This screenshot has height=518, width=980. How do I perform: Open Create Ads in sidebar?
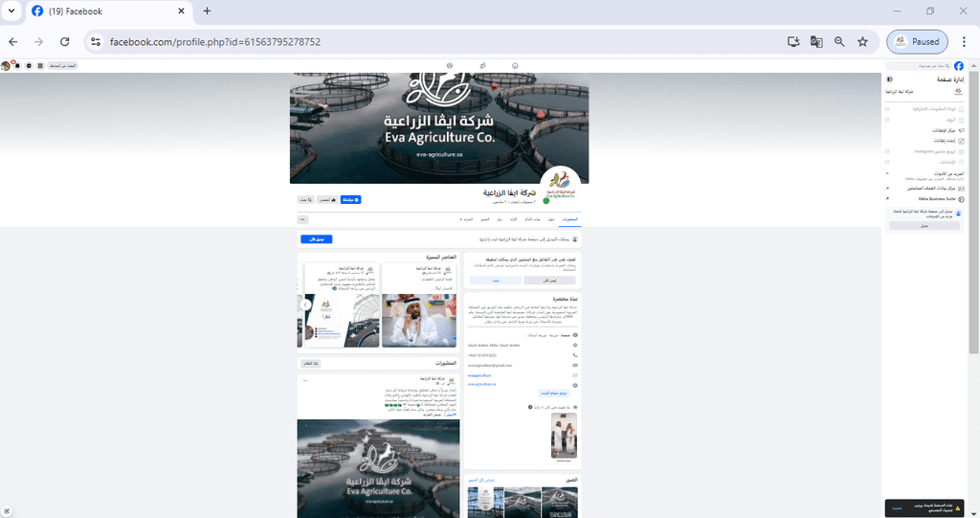coord(948,141)
